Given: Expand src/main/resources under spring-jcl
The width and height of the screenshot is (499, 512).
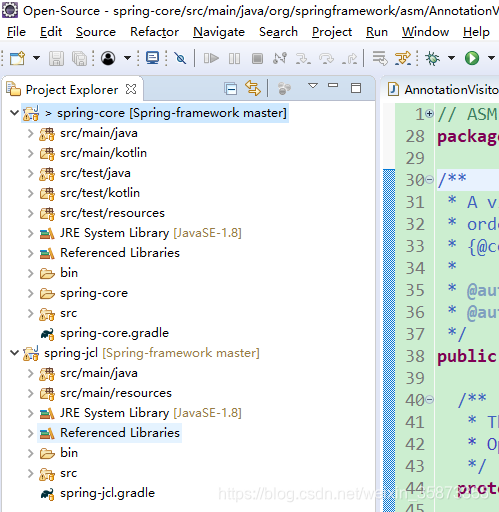Looking at the screenshot, I should click(x=30, y=393).
